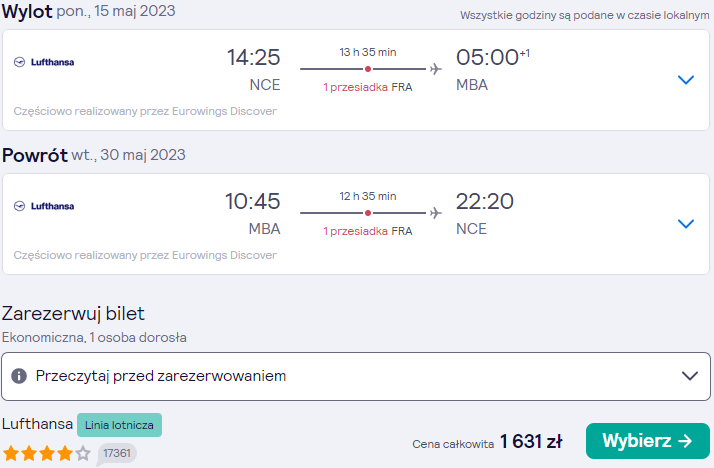This screenshot has width=714, height=468.
Task: Click the 14:25 NCE departure time
Action: [x=254, y=69]
